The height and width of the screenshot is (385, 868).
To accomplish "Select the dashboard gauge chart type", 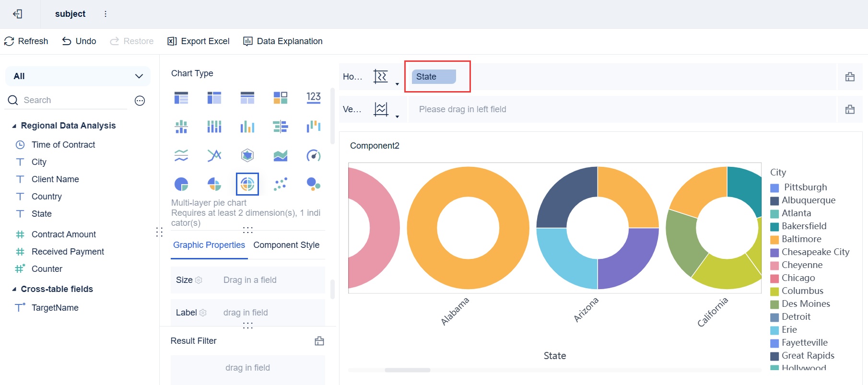I will [x=313, y=155].
